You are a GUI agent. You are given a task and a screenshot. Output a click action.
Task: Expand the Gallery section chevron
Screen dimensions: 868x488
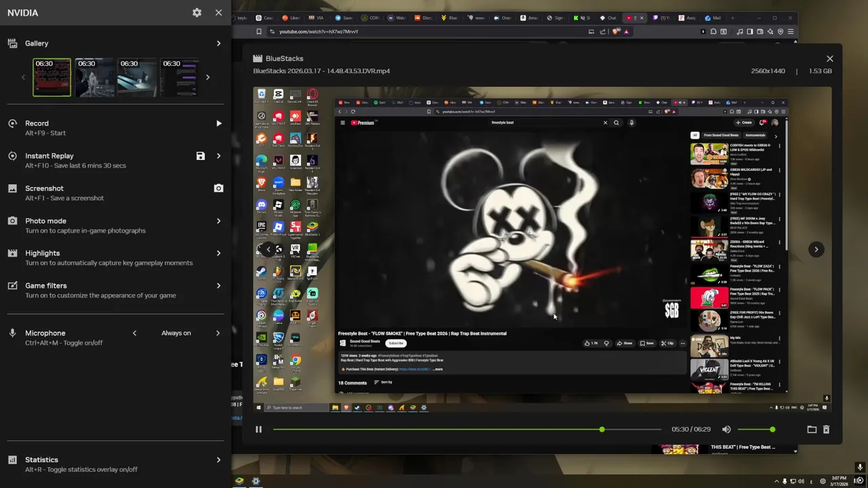click(218, 43)
